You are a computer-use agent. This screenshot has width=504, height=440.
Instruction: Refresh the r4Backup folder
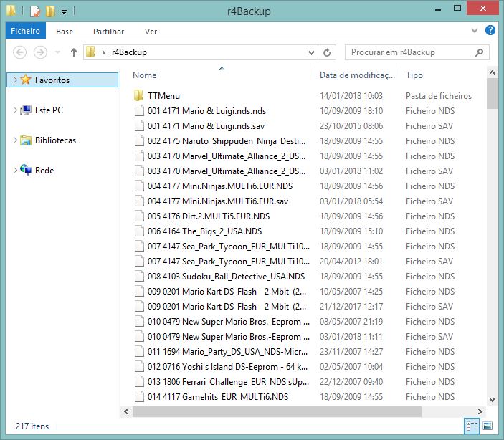[327, 52]
